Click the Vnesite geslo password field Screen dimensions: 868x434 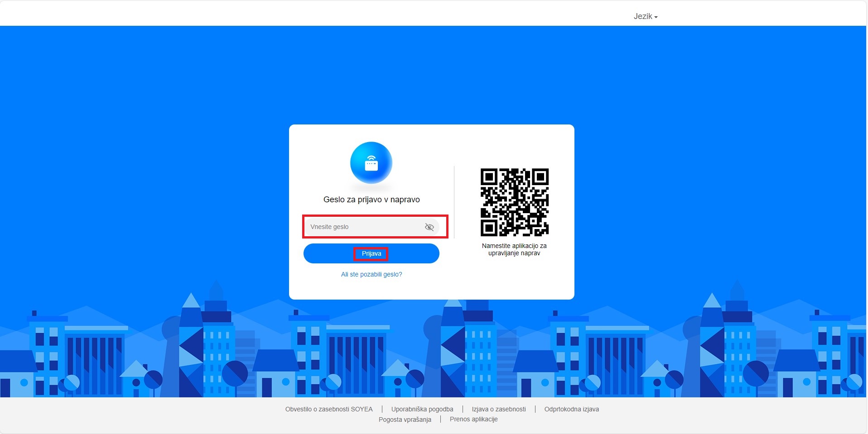371,227
